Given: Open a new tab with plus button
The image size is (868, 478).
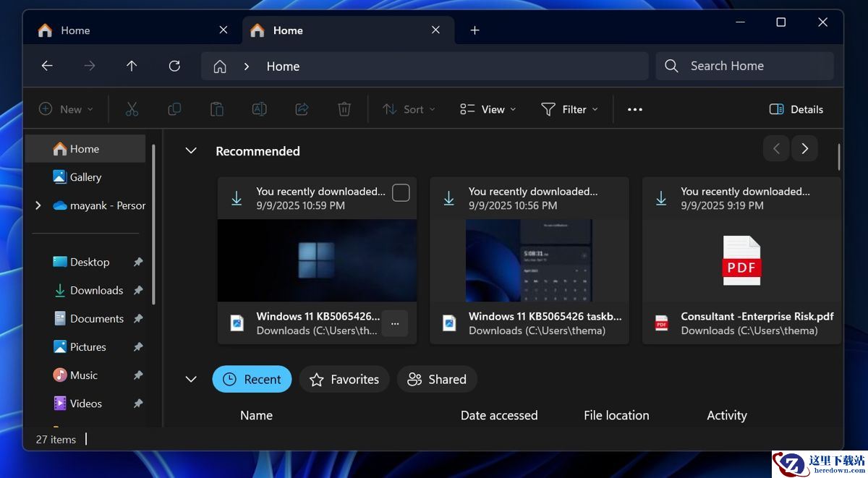Looking at the screenshot, I should click(475, 30).
